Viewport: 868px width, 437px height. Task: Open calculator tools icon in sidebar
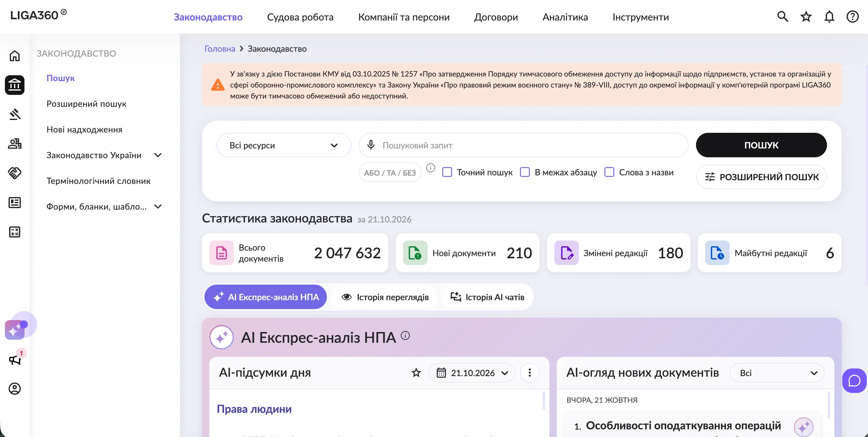[x=14, y=232]
